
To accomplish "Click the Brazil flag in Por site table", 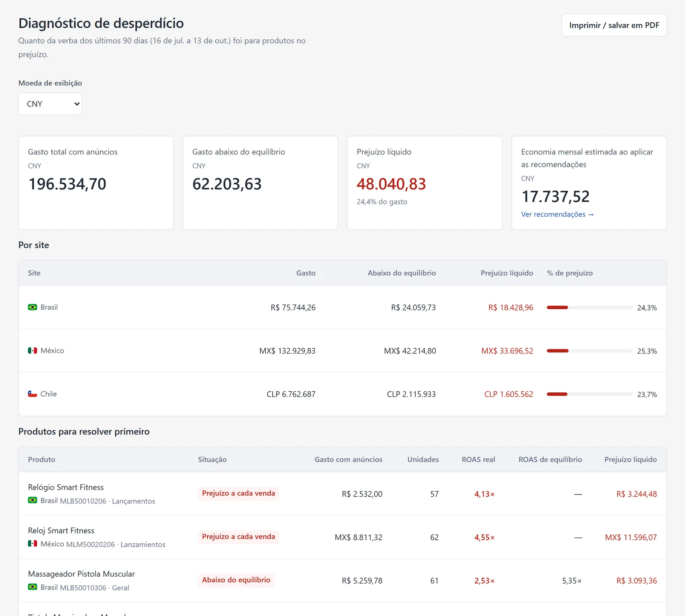I will tap(33, 307).
